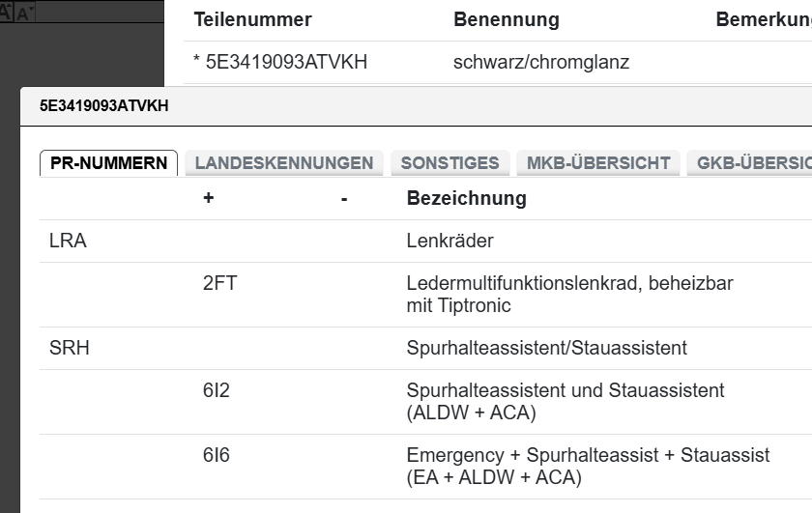Open the MKB-ÜBERSICHT tab
Image resolution: width=812 pixels, height=513 pixels.
(598, 163)
